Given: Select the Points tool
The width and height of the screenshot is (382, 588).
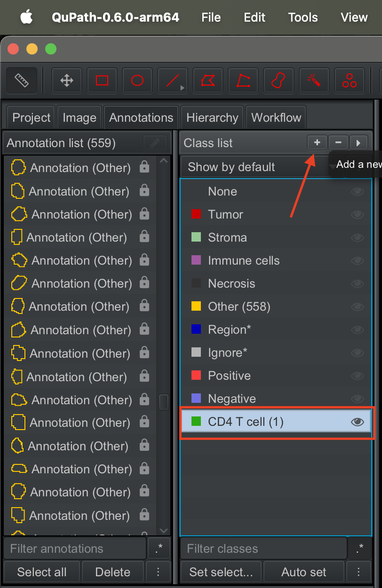Looking at the screenshot, I should coord(350,80).
